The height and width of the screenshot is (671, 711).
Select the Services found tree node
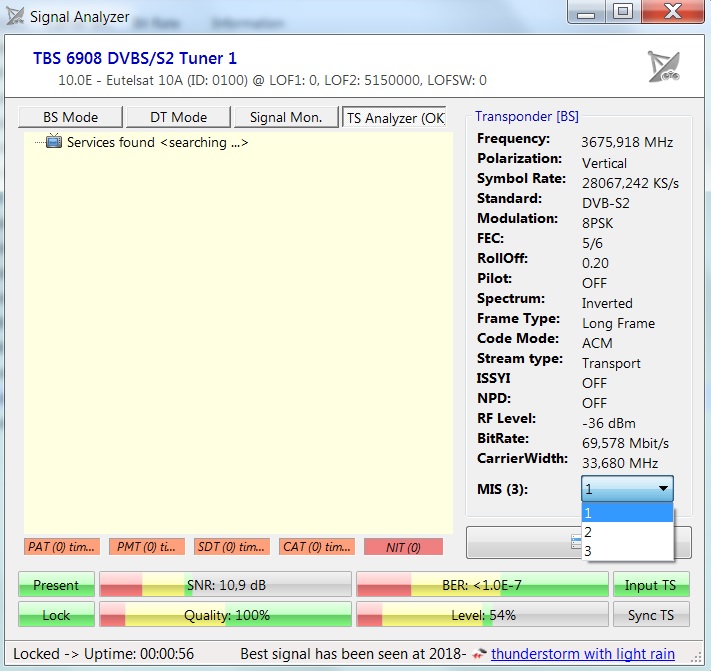[157, 142]
